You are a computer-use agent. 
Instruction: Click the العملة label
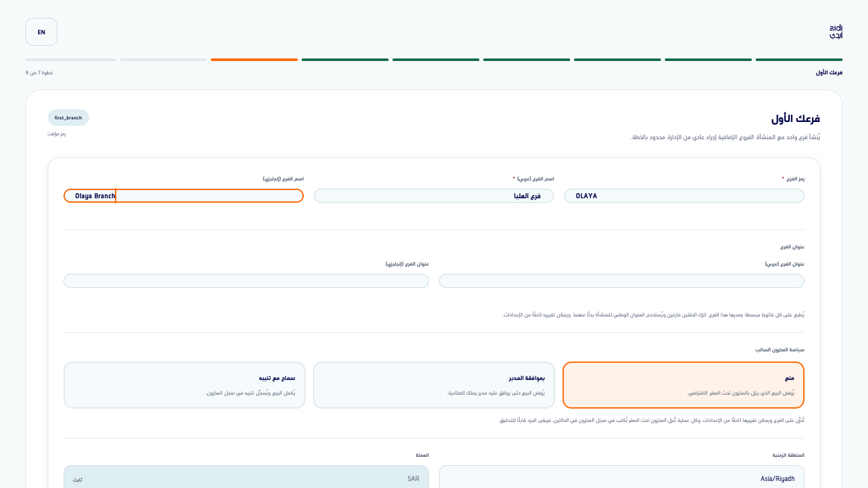(x=422, y=456)
